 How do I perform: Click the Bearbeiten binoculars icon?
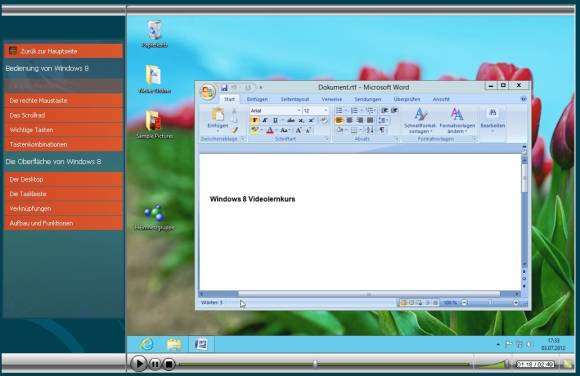[x=492, y=113]
